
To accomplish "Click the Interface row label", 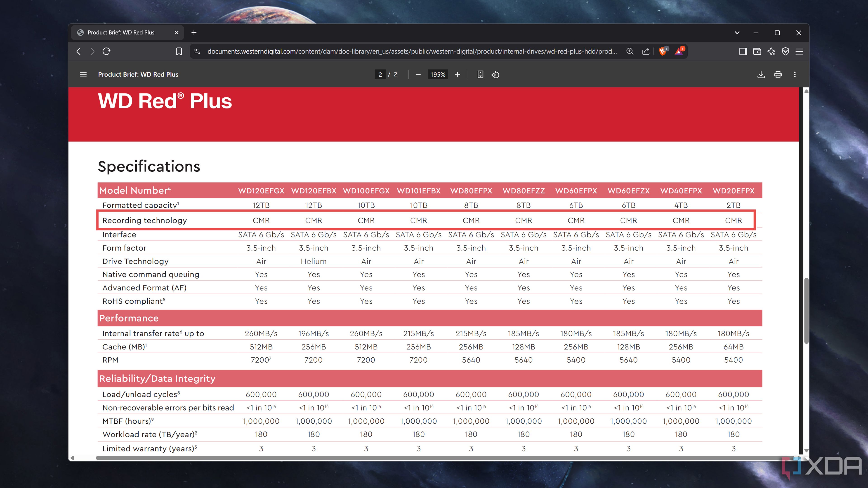I will coord(119,235).
